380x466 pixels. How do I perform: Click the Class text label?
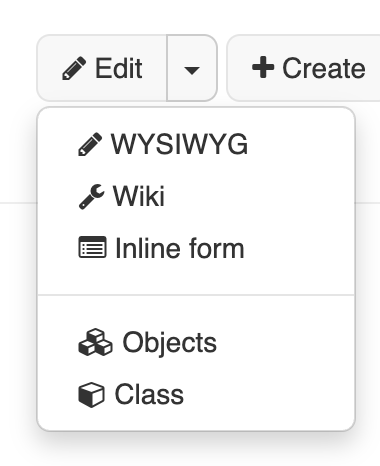pyautogui.click(x=149, y=394)
